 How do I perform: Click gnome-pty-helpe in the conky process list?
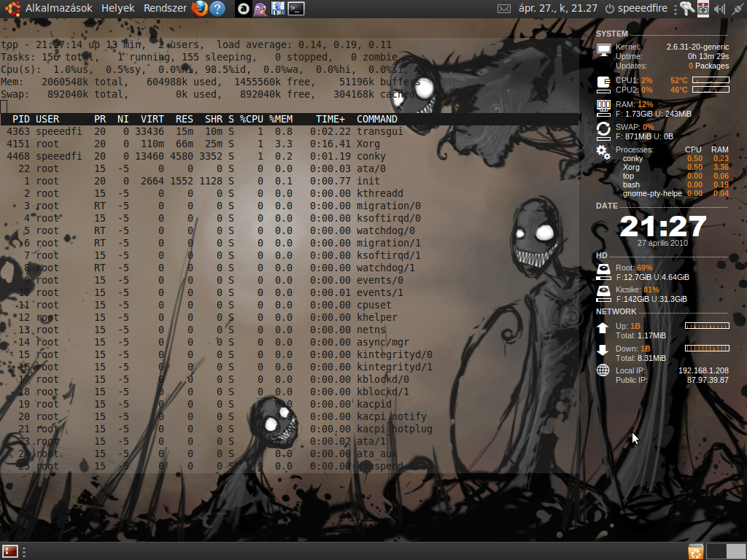(652, 193)
